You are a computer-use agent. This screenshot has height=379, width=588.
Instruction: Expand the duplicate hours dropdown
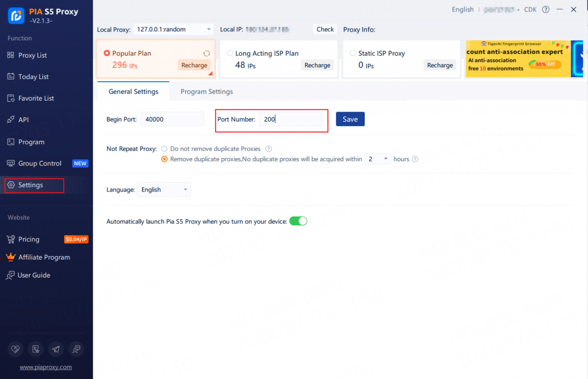(x=378, y=159)
